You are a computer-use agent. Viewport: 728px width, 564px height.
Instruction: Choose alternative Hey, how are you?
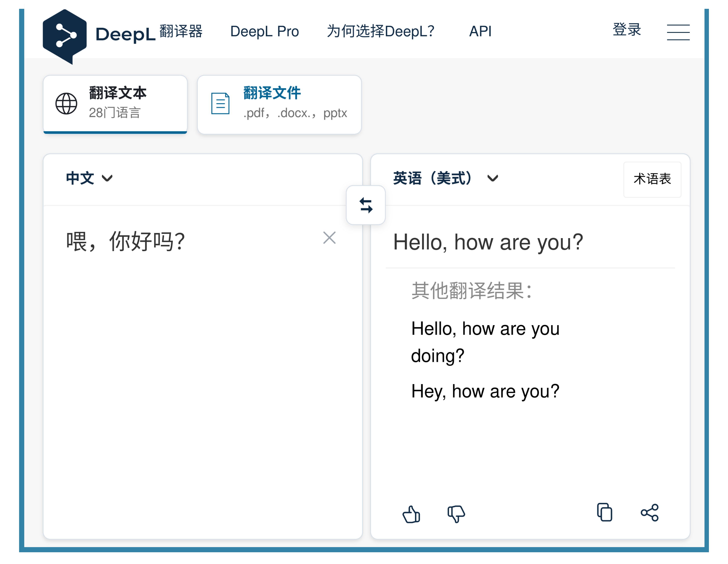point(485,391)
